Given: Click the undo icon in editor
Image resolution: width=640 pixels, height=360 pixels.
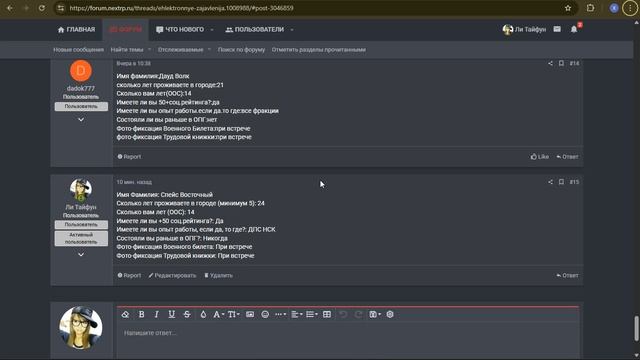Looking at the screenshot, I should pos(343,314).
